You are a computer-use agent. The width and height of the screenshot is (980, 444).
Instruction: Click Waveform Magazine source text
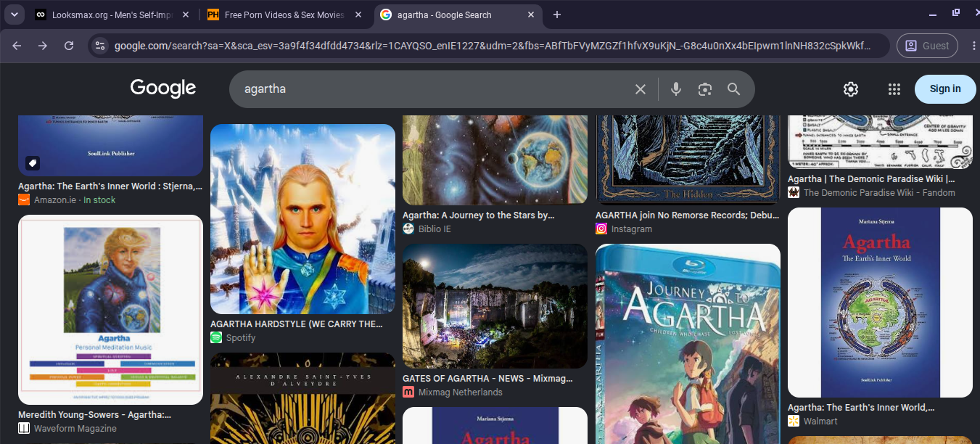pyautogui.click(x=75, y=428)
